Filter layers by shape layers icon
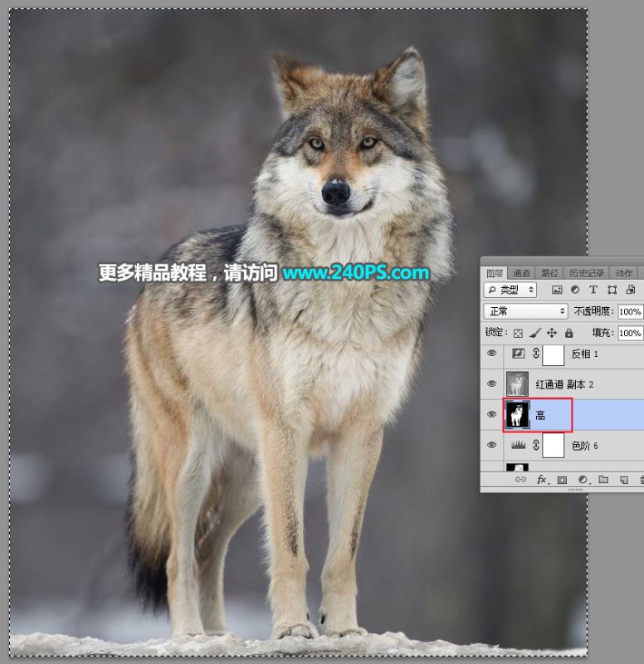Screen dimensions: 644x664 (x=612, y=290)
